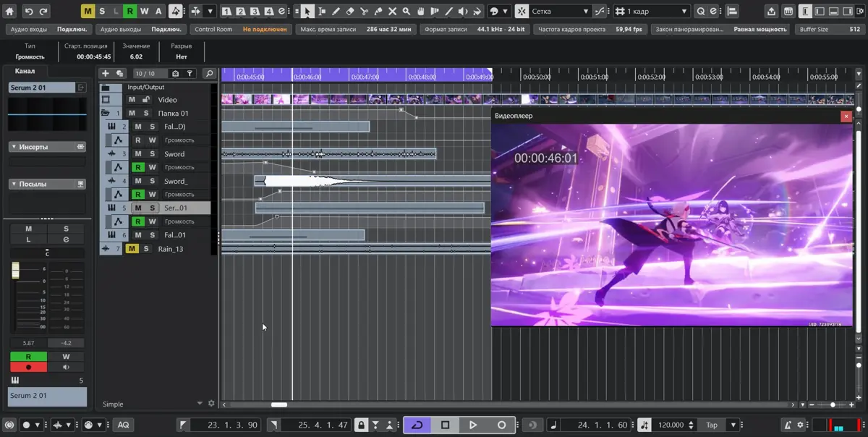Toggle metronome click button at bottom right
Viewport: 868px width, 437px height.
click(788, 425)
